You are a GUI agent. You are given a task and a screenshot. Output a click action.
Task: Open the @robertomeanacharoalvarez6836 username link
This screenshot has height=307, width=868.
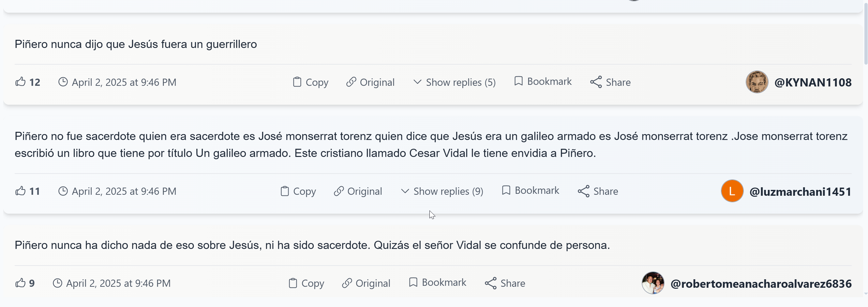pyautogui.click(x=761, y=284)
